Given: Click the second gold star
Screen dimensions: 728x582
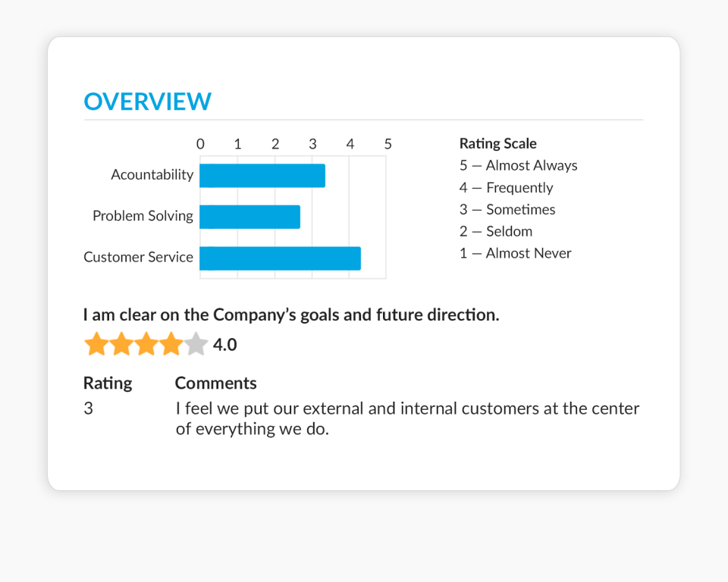Looking at the screenshot, I should click(x=121, y=344).
